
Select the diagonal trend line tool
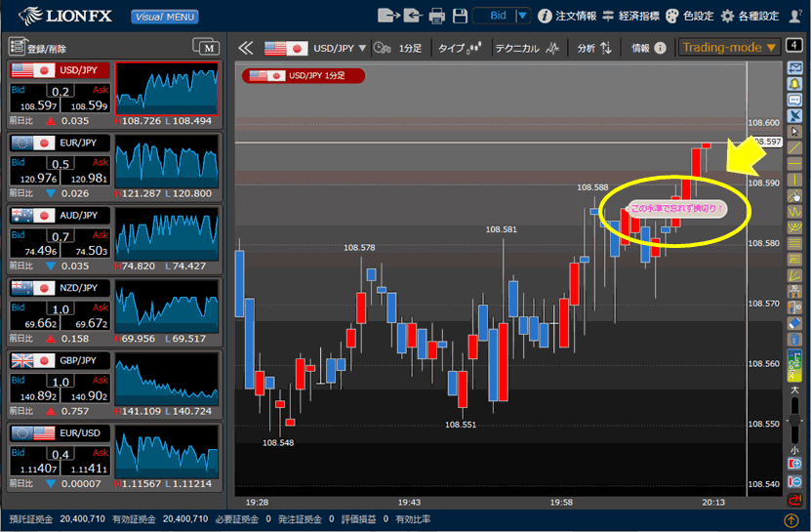[x=794, y=148]
